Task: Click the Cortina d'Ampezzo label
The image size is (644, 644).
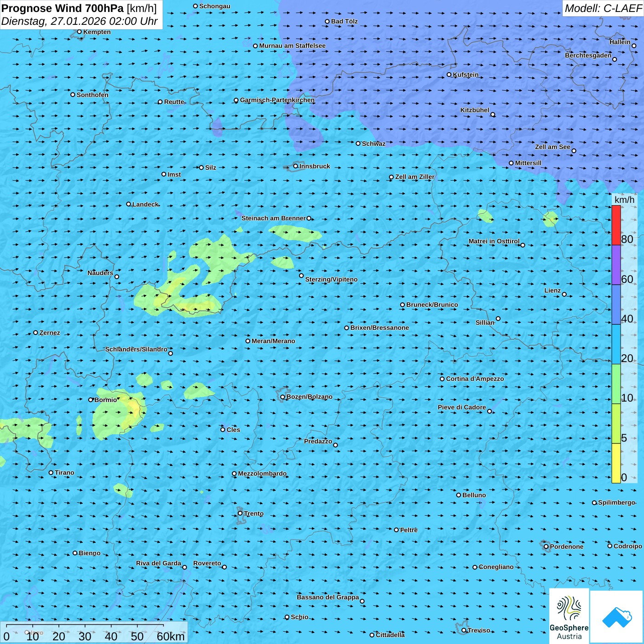Action: pyautogui.click(x=475, y=379)
